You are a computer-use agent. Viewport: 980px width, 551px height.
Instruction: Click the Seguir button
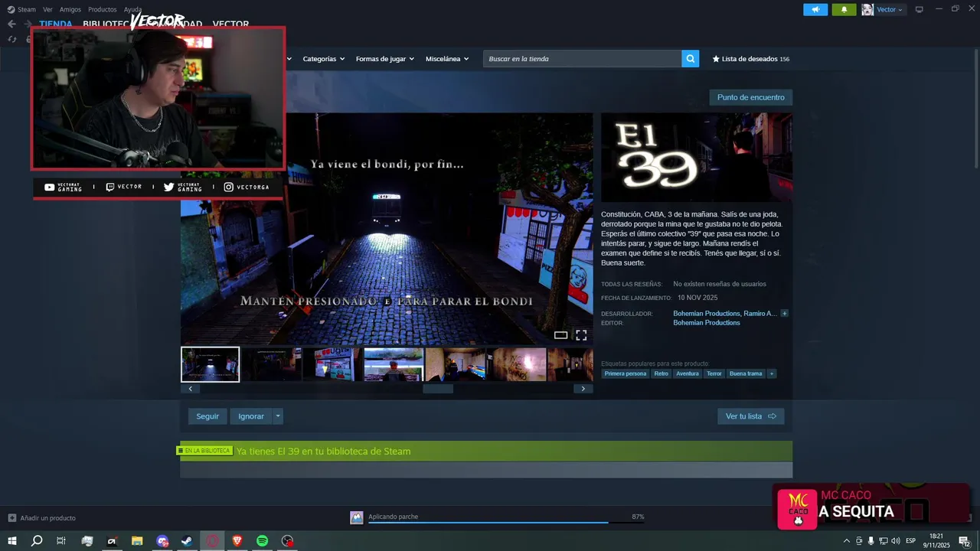(207, 416)
